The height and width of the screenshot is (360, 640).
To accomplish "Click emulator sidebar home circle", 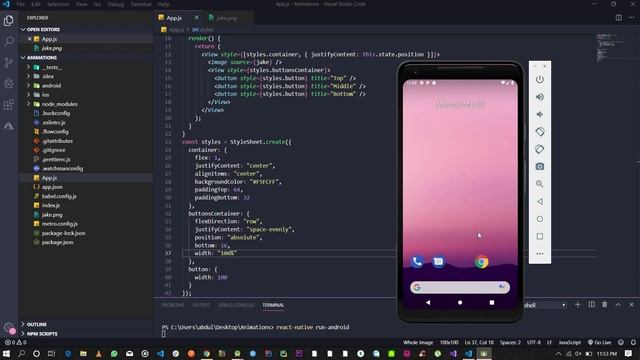I will tap(540, 219).
